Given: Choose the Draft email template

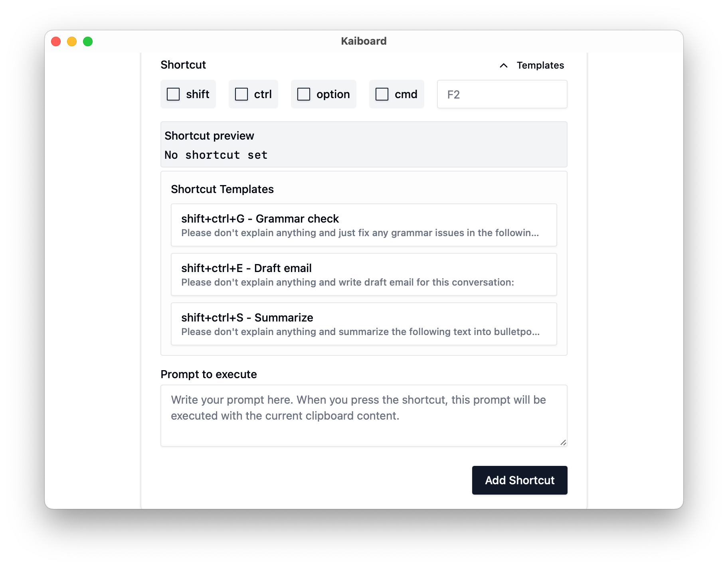Looking at the screenshot, I should point(364,274).
